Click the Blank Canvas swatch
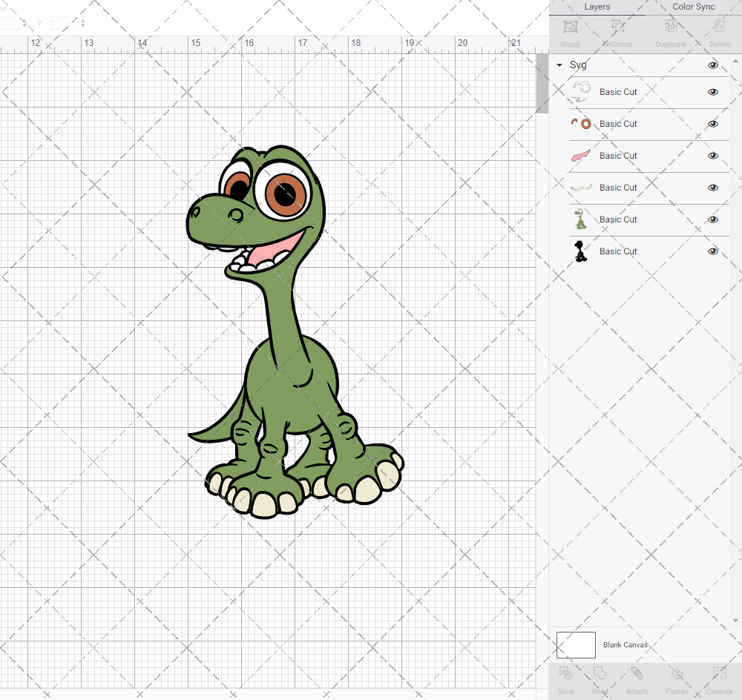 [576, 644]
